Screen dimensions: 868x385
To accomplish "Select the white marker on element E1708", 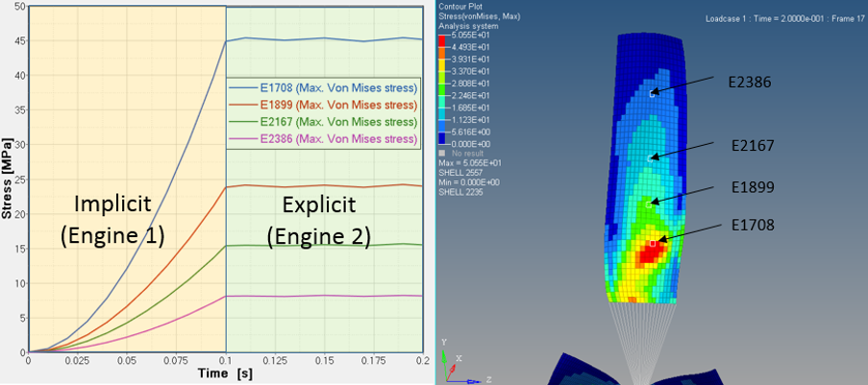I will (x=653, y=243).
